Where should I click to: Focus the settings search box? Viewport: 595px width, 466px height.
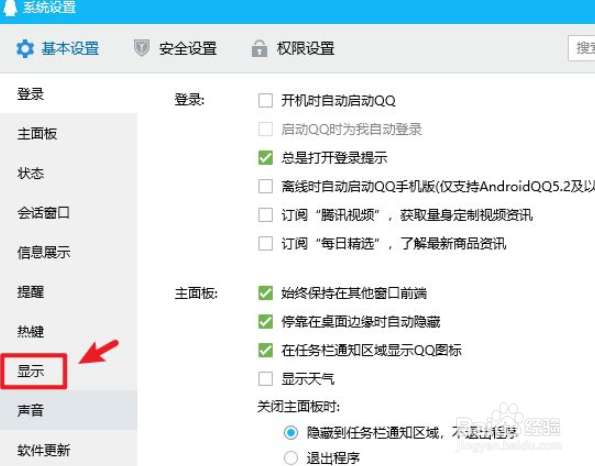point(582,48)
